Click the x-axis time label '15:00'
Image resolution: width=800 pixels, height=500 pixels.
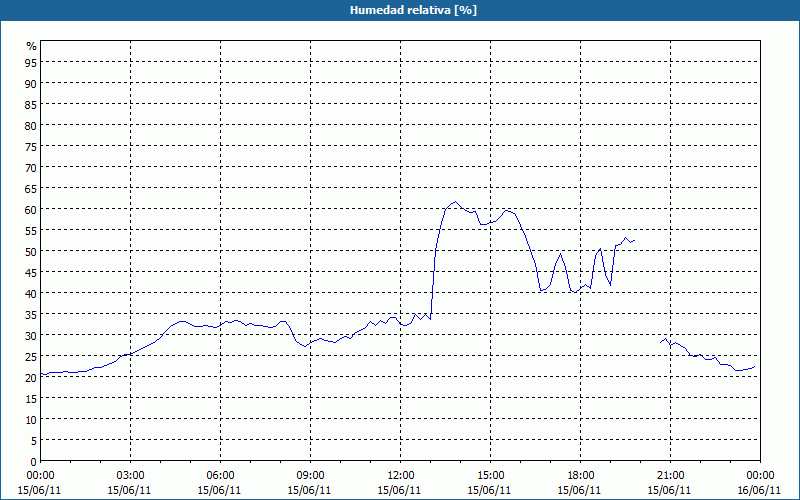pos(490,476)
